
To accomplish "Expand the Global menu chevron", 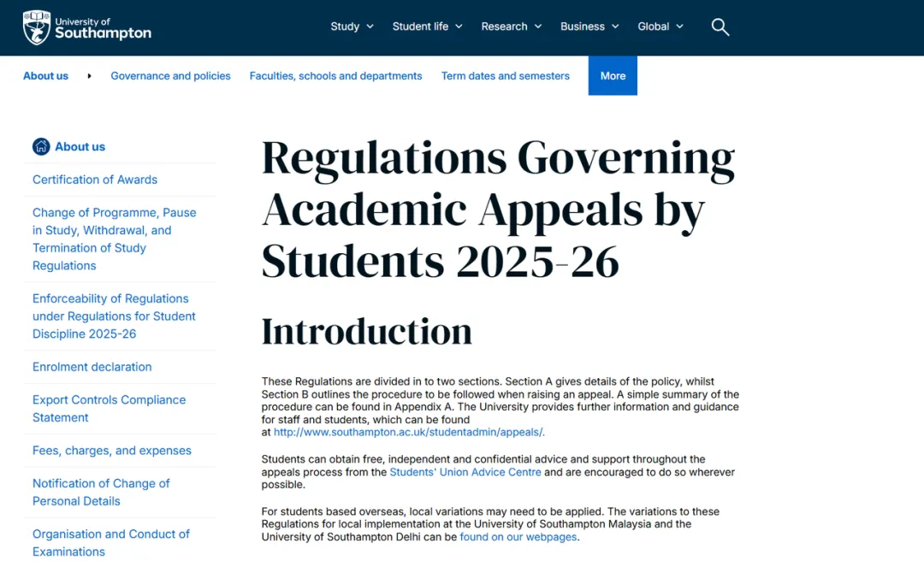I will (679, 27).
